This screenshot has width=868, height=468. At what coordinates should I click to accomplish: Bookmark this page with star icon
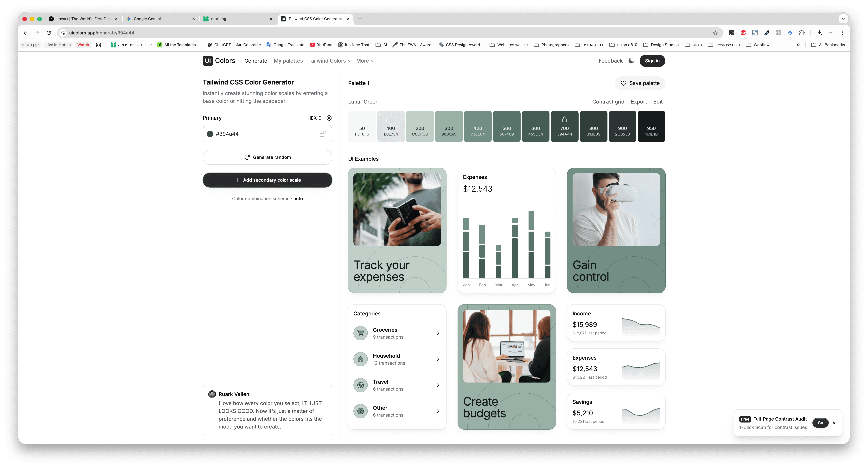pyautogui.click(x=715, y=33)
